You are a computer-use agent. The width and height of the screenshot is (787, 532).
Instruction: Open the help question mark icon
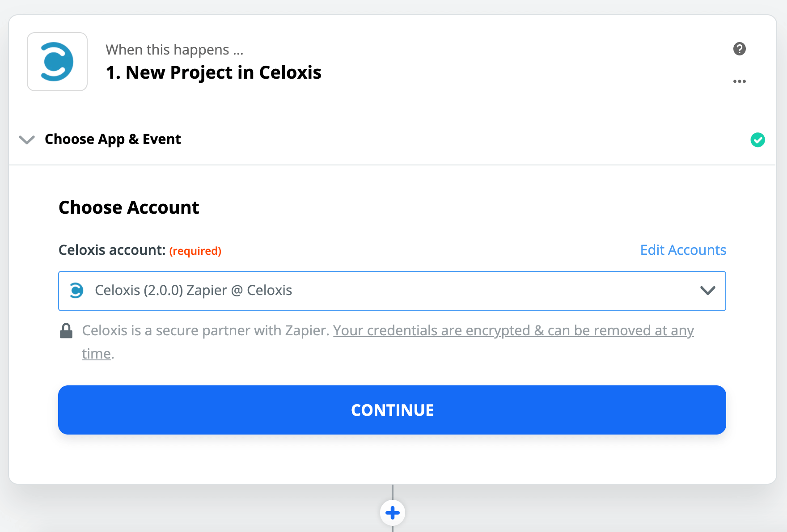pyautogui.click(x=740, y=49)
